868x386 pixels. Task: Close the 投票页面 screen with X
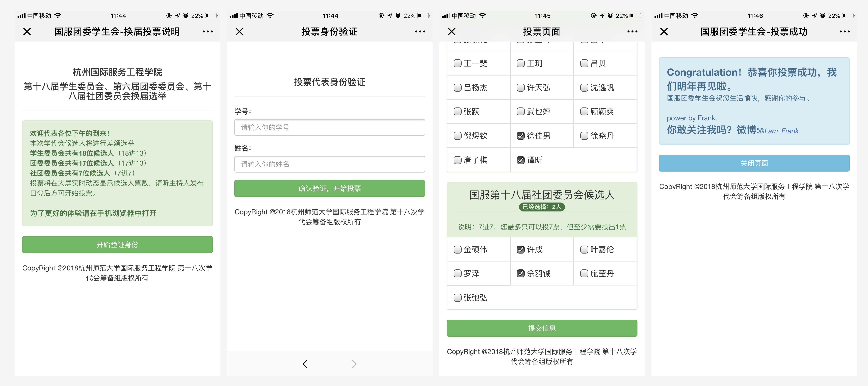(x=451, y=32)
